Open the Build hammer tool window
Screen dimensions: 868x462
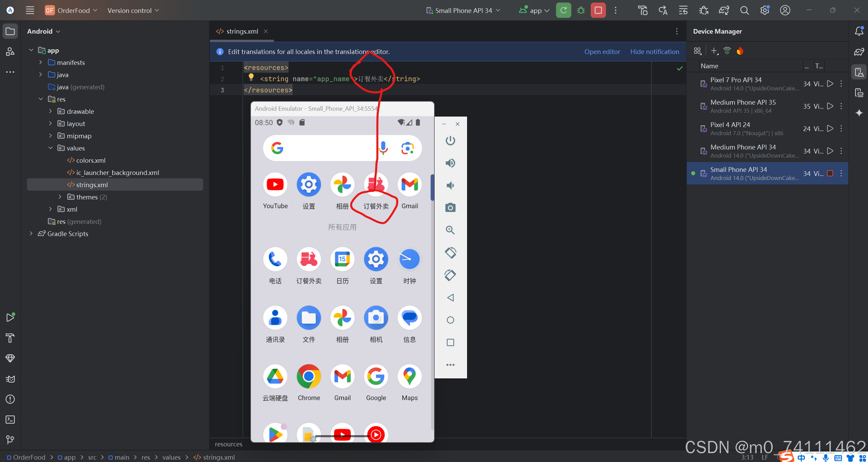point(10,338)
